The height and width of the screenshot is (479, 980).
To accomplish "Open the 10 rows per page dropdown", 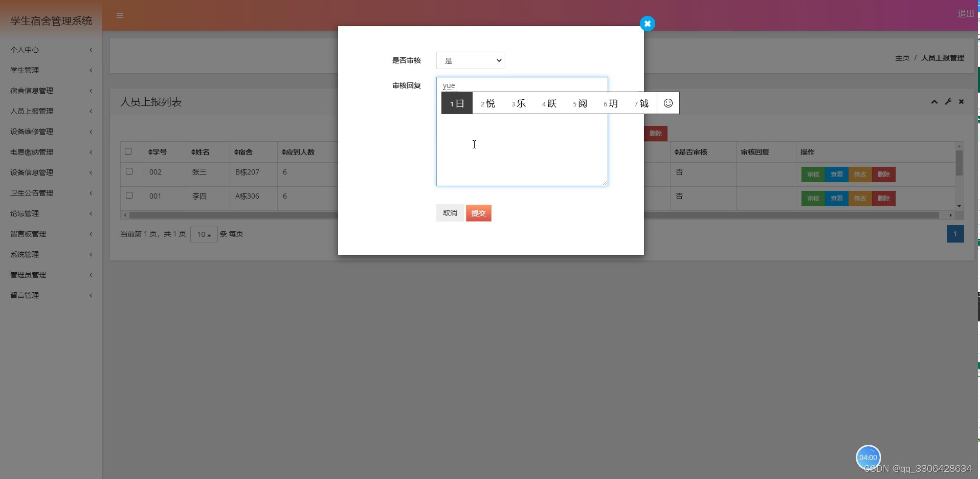I will tap(204, 234).
